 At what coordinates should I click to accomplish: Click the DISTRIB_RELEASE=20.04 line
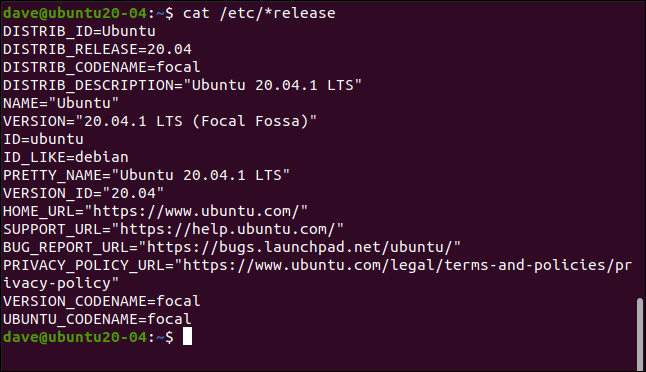tap(97, 49)
